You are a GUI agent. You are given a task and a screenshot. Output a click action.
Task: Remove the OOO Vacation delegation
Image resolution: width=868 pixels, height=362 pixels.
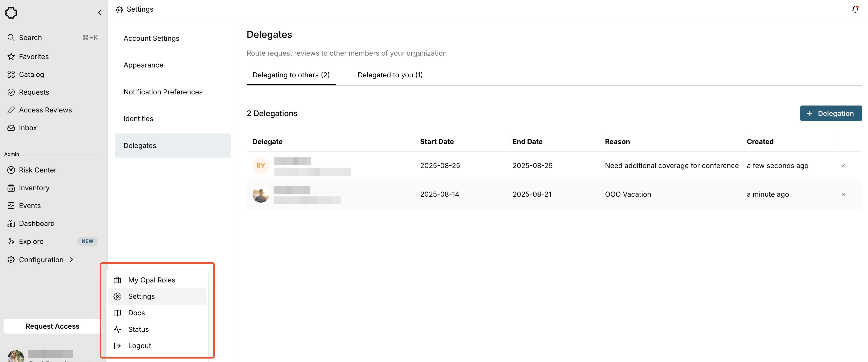pyautogui.click(x=843, y=194)
